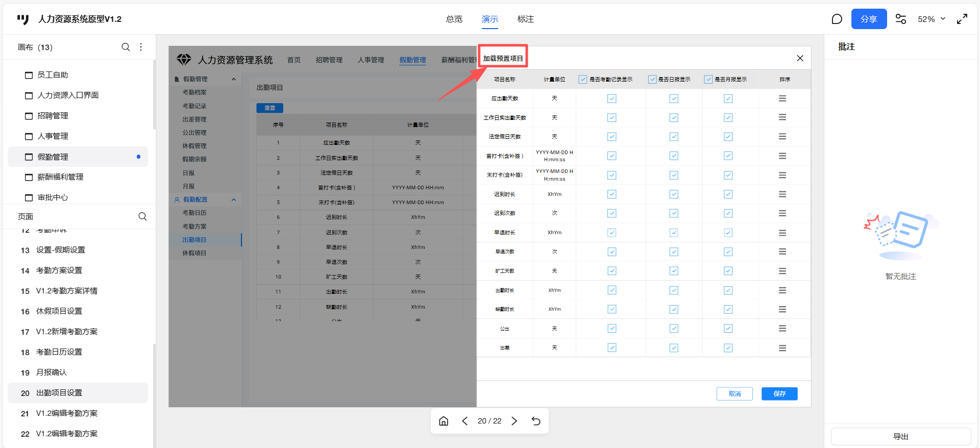Click the home icon in page navigator
Screen dimensions: 980x448
click(x=444, y=421)
